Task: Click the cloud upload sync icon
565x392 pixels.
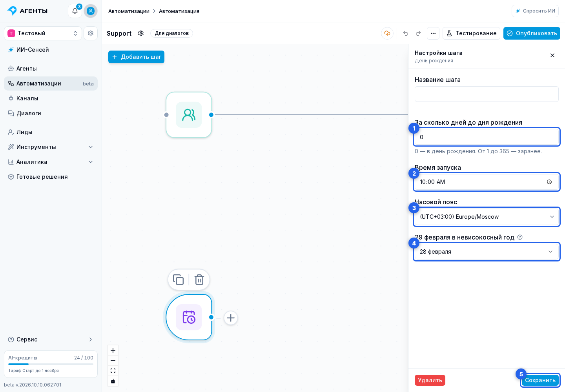Action: (x=387, y=33)
